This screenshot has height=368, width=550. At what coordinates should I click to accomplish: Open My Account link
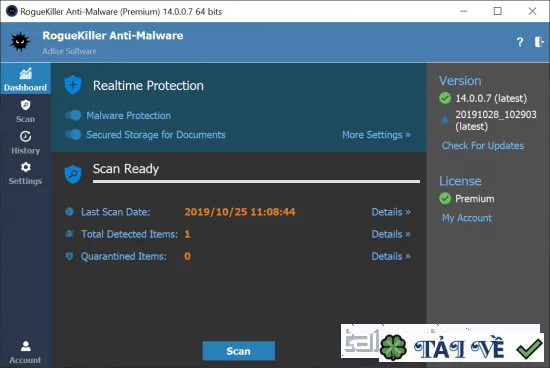pyautogui.click(x=467, y=218)
